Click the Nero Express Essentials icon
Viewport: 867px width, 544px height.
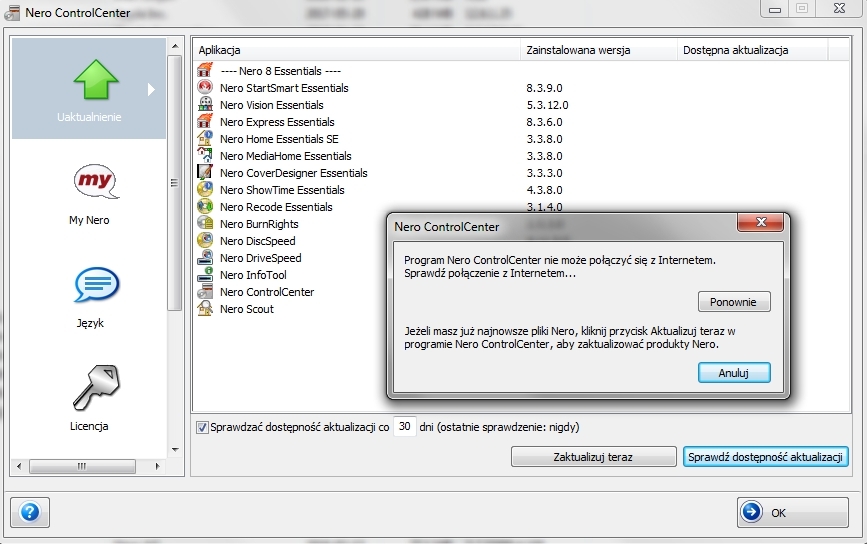click(205, 122)
